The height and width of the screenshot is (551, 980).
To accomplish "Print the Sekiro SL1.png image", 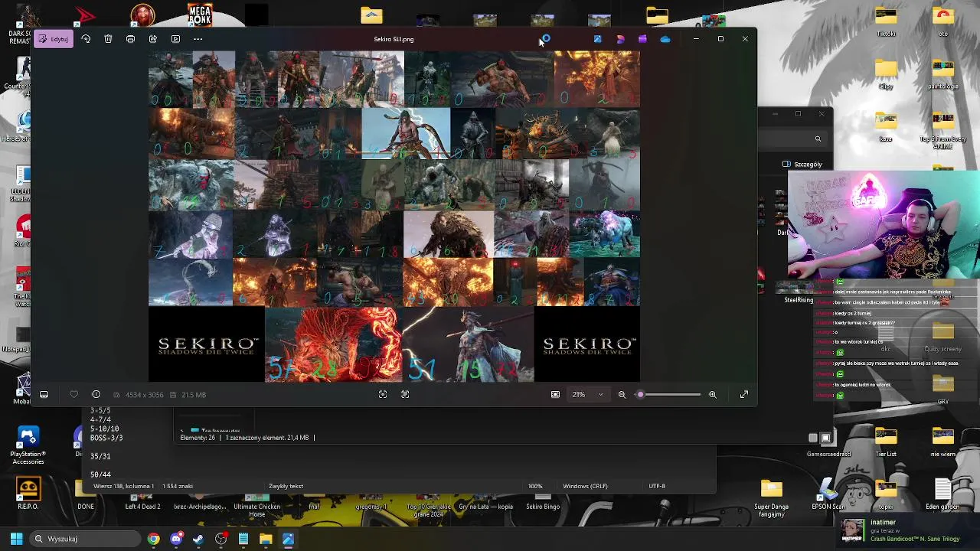I will 130,39.
